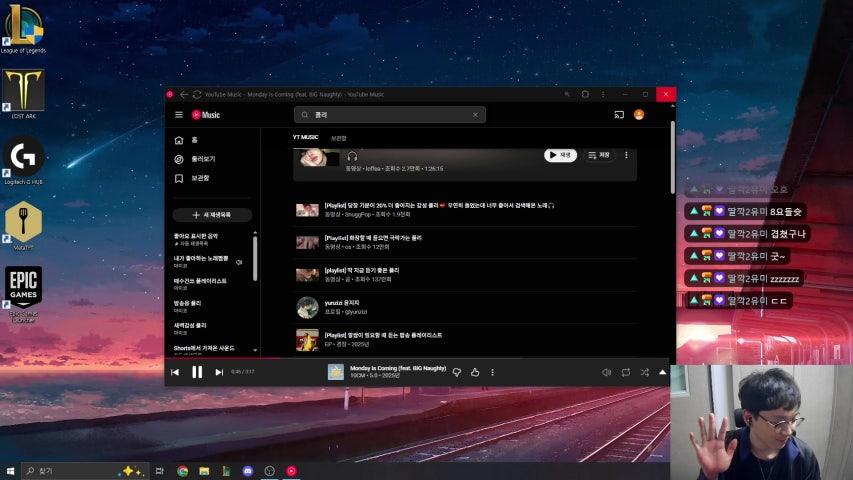
Task: Open Epic Games Launcher desktop shortcut
Action: click(x=23, y=294)
